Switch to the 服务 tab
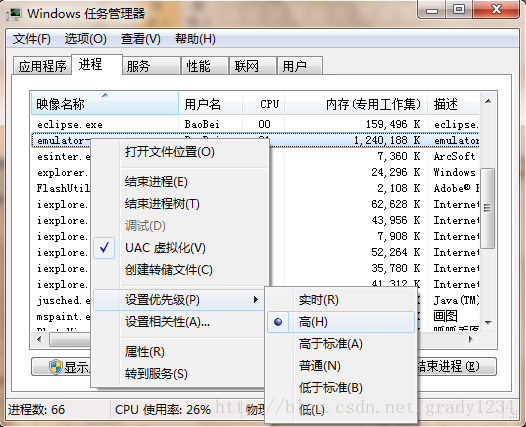 pyautogui.click(x=151, y=66)
